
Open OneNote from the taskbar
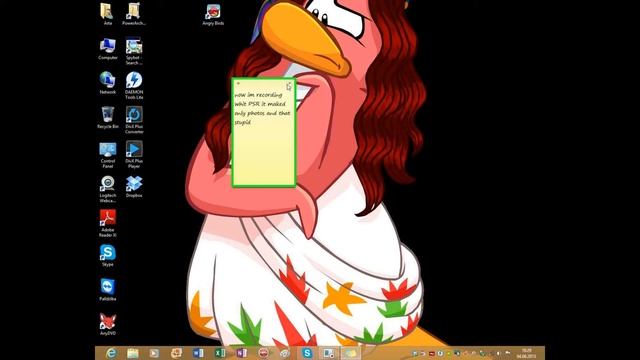(242, 353)
